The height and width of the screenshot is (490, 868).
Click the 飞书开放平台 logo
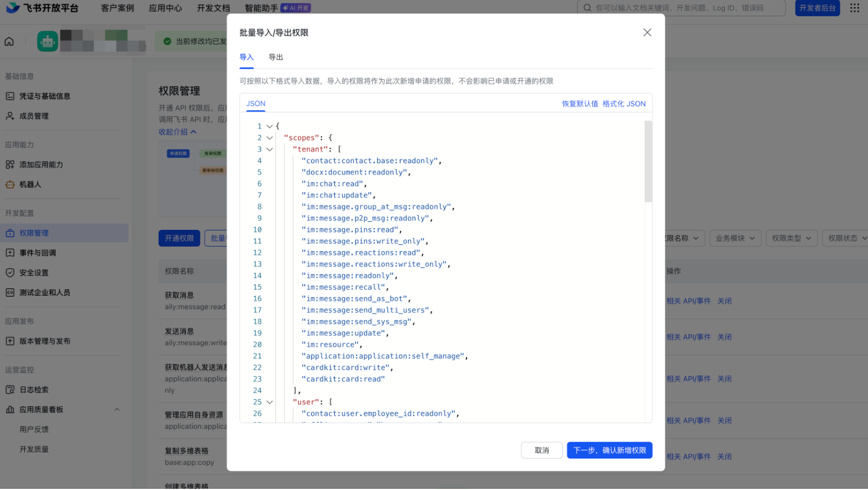tap(43, 8)
